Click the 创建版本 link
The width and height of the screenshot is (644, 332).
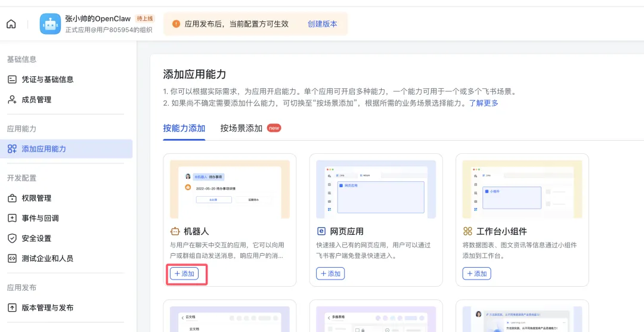[323, 24]
